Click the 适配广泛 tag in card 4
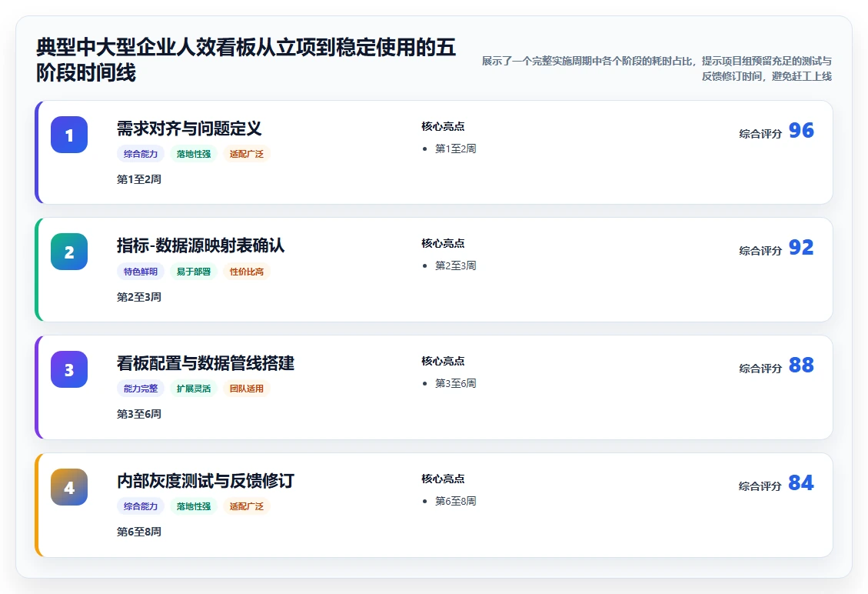868x594 pixels. pyautogui.click(x=247, y=506)
